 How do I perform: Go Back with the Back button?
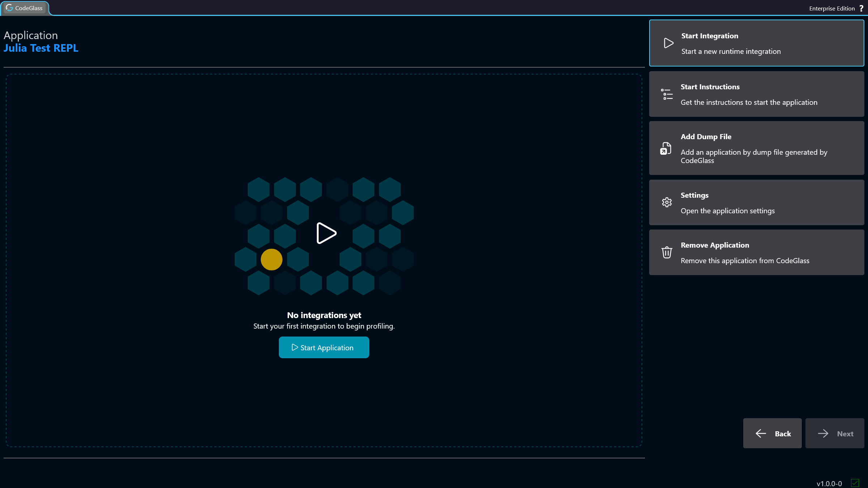click(773, 433)
